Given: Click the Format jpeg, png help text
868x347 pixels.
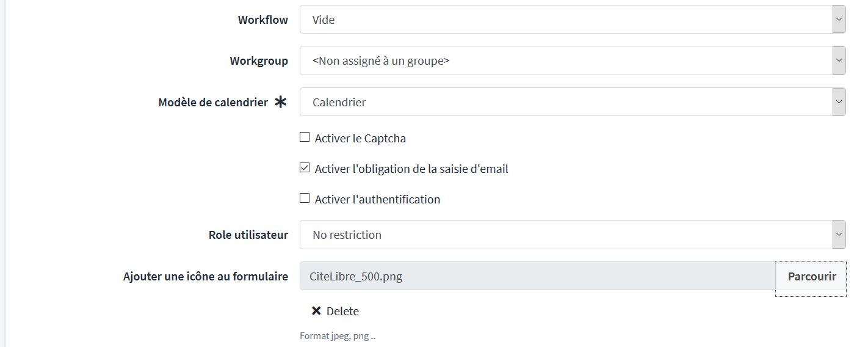Looking at the screenshot, I should (x=337, y=336).
